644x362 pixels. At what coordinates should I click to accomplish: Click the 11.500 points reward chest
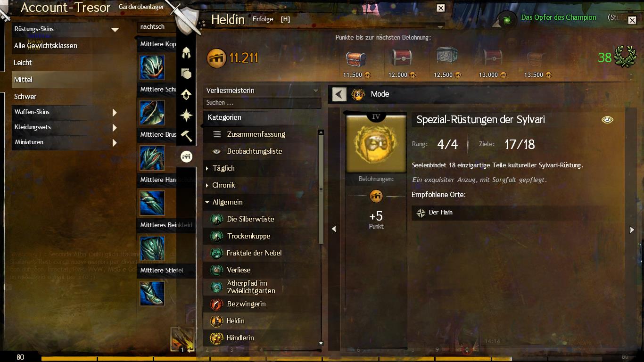(356, 59)
